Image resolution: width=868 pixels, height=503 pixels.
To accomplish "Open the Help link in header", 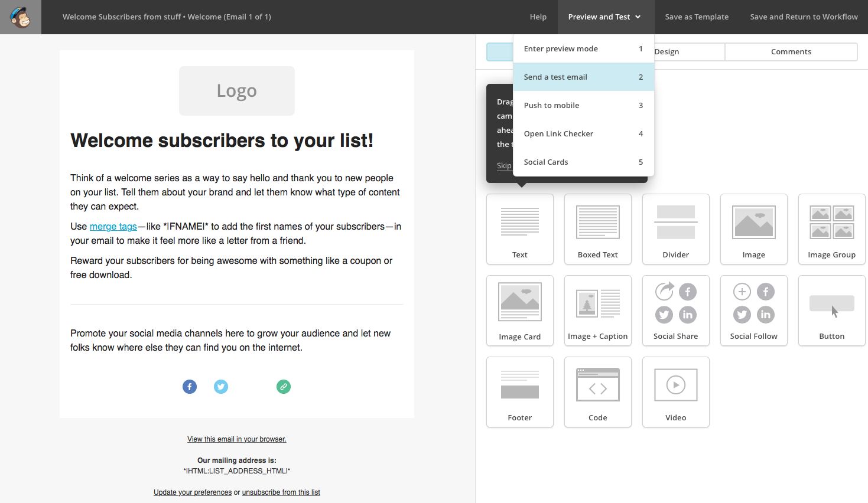I will pyautogui.click(x=538, y=17).
